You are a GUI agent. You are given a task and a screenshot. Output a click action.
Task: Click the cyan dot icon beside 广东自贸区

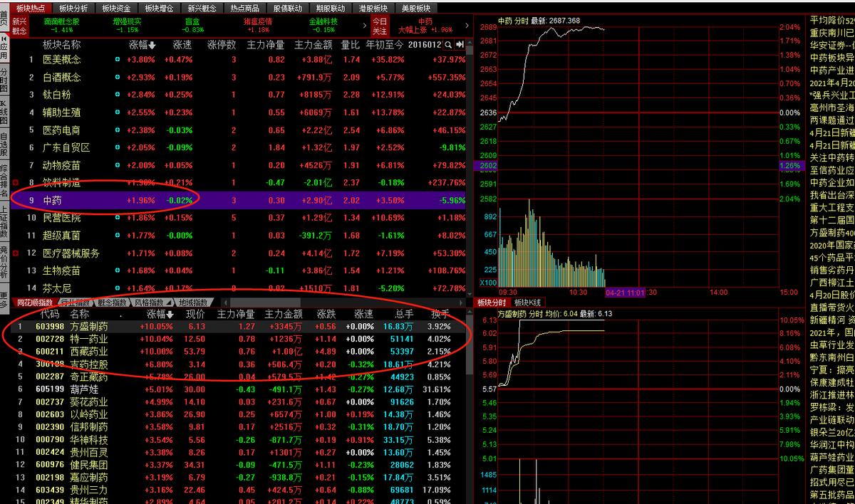point(118,147)
